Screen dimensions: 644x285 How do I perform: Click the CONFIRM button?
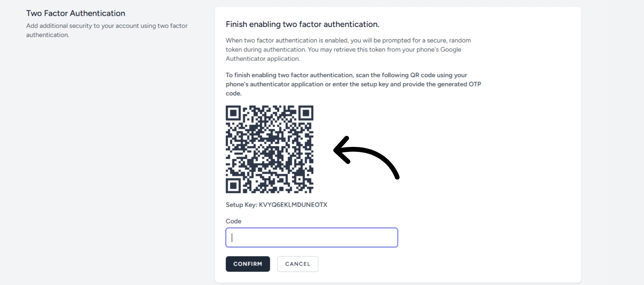247,264
